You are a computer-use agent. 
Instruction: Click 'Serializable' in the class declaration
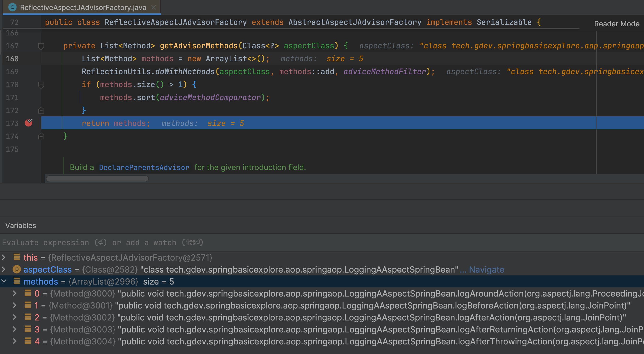[x=504, y=23]
